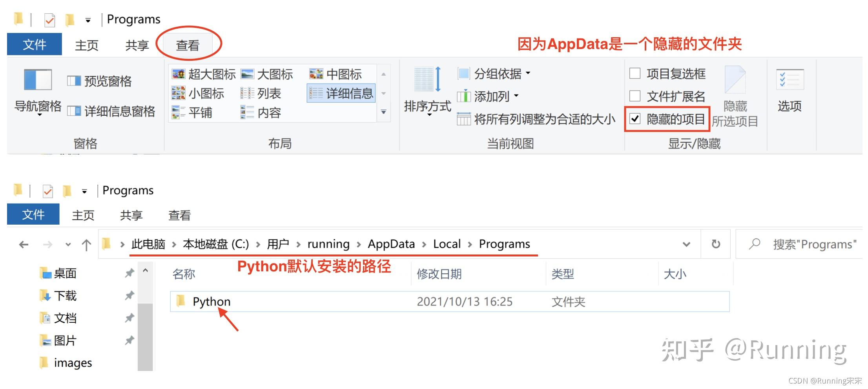Enable the 文件扩展名 checkbox

pos(635,96)
